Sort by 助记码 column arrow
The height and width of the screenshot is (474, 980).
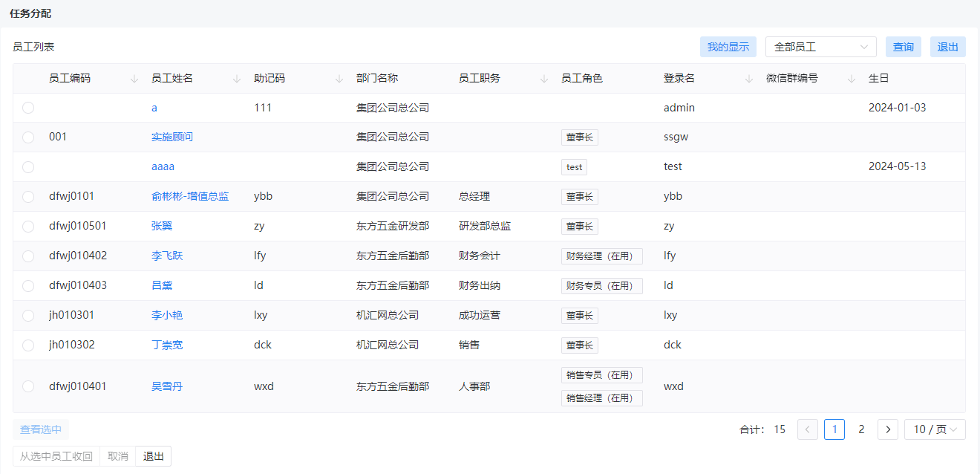[339, 79]
